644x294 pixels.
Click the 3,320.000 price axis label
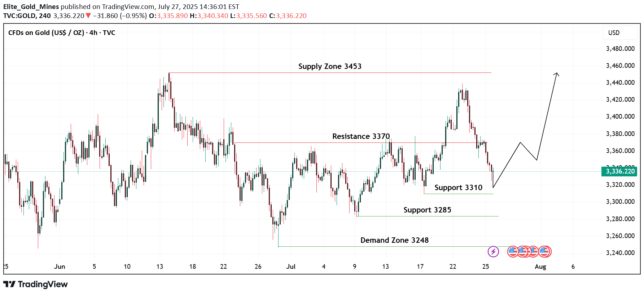tap(620, 185)
